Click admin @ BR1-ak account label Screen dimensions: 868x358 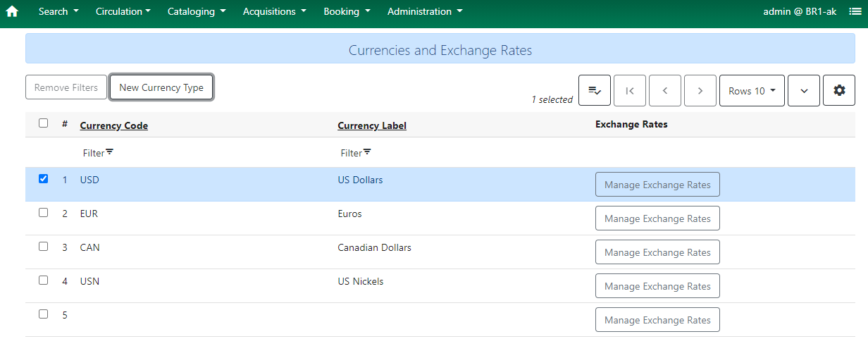pyautogui.click(x=800, y=11)
